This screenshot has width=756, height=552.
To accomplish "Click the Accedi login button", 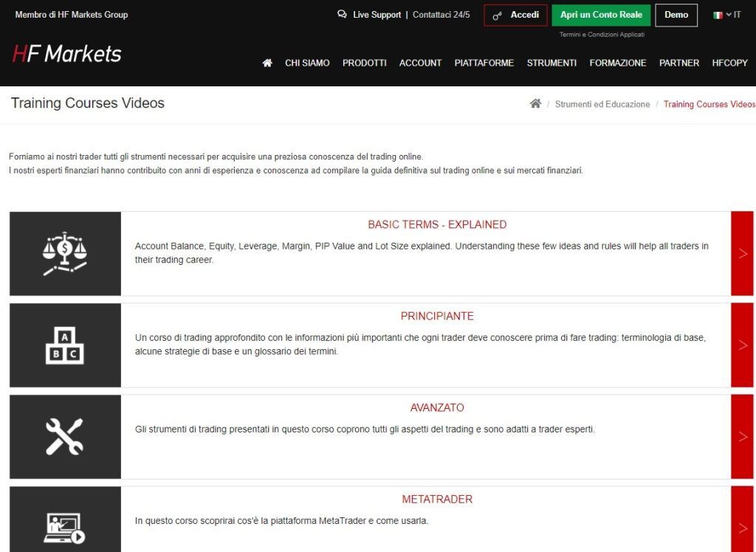I will pyautogui.click(x=515, y=15).
